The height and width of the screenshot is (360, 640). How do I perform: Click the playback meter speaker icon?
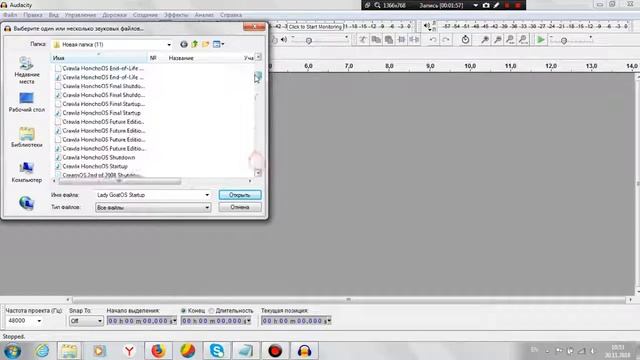point(427,26)
